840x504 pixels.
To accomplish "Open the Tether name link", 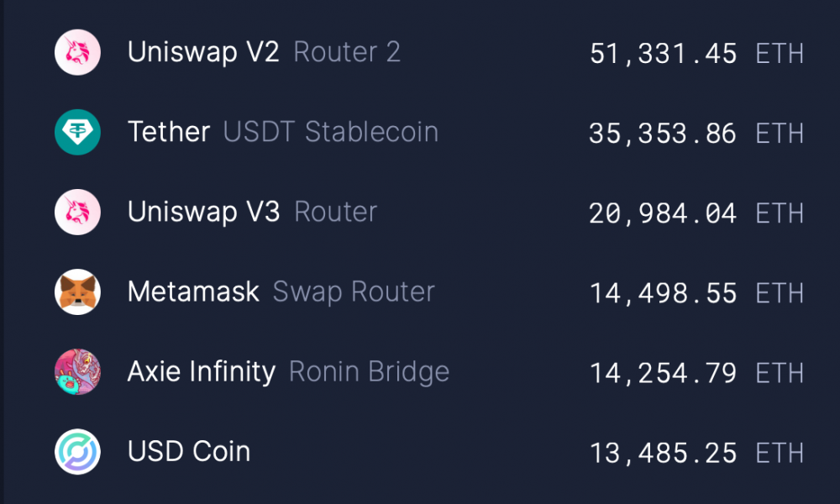I will [169, 132].
